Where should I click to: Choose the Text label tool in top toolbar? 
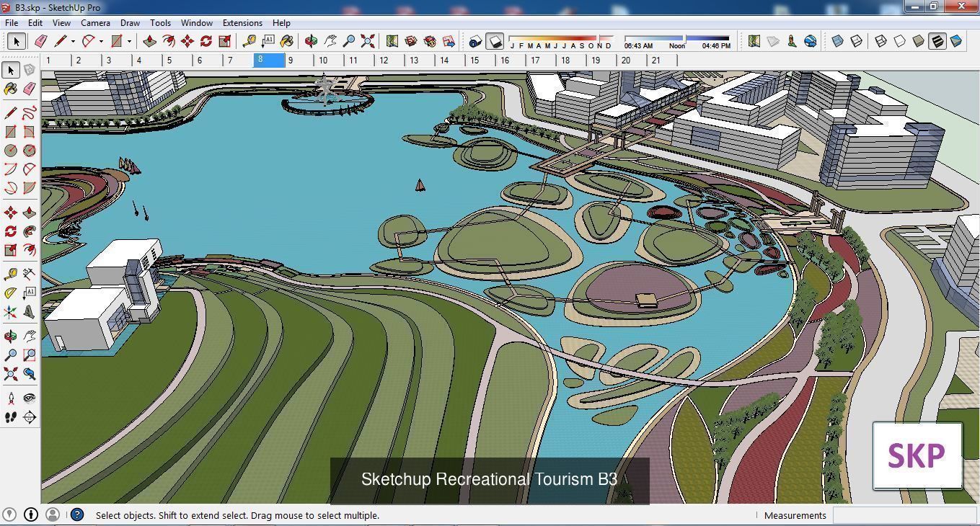[x=268, y=41]
